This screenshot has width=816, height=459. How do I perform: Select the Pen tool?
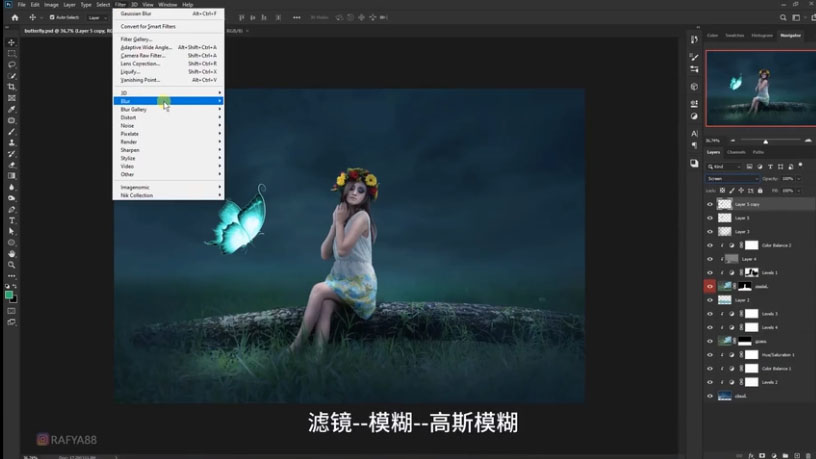pos(11,209)
